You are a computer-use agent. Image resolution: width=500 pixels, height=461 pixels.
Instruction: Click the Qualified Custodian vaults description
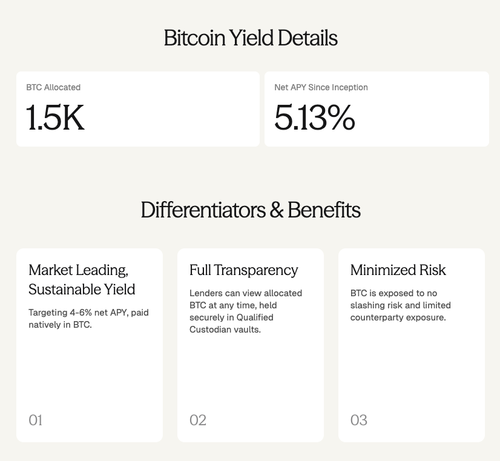click(x=246, y=311)
